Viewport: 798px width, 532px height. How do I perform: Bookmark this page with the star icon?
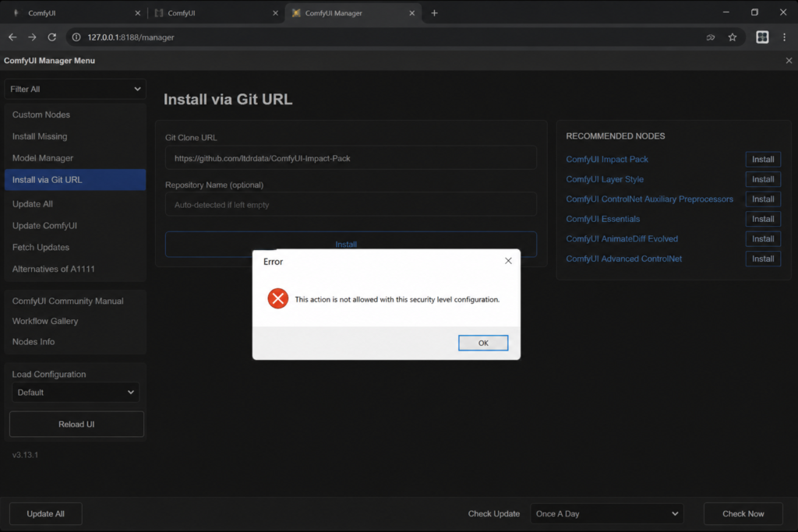(x=733, y=37)
